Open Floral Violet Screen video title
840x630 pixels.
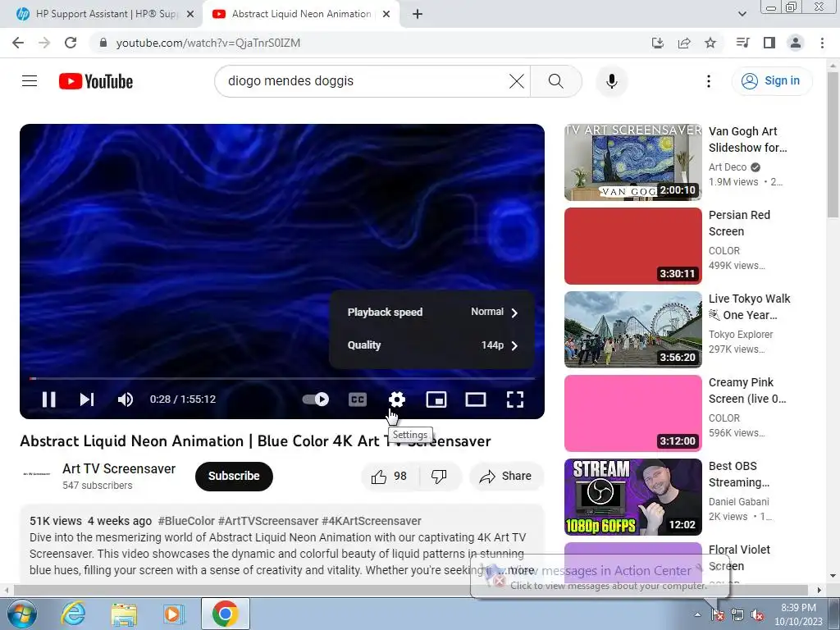tap(739, 558)
